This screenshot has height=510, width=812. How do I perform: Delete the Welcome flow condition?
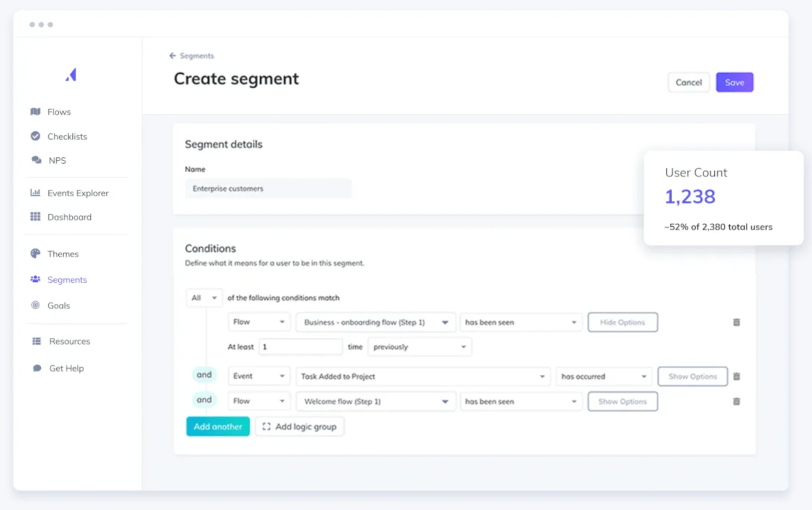pyautogui.click(x=736, y=401)
